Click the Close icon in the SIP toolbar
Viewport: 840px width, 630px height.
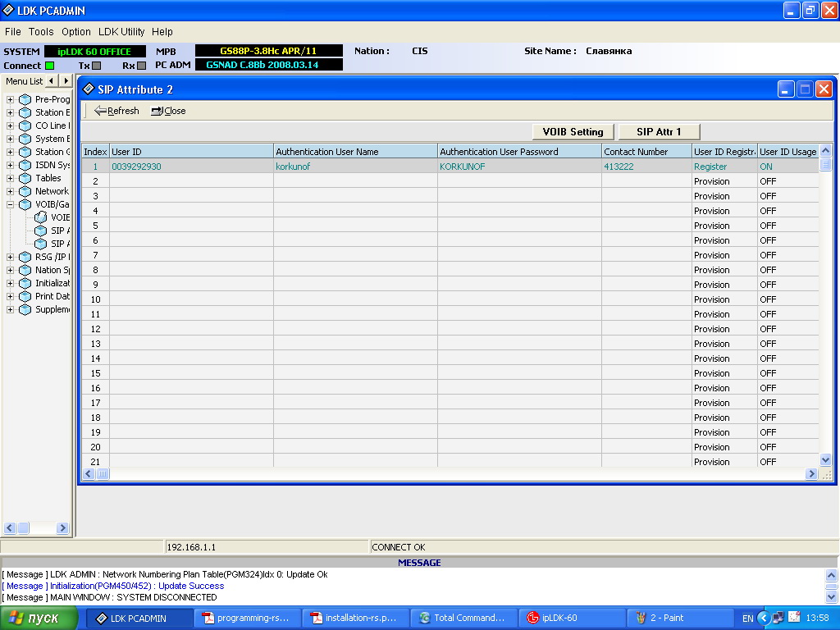[x=157, y=111]
